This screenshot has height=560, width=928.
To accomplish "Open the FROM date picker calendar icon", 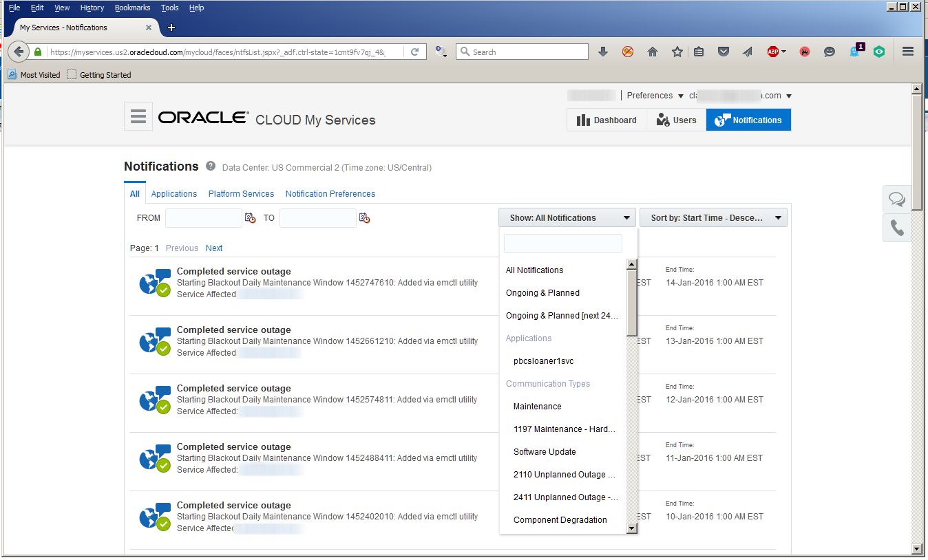I will tap(250, 218).
